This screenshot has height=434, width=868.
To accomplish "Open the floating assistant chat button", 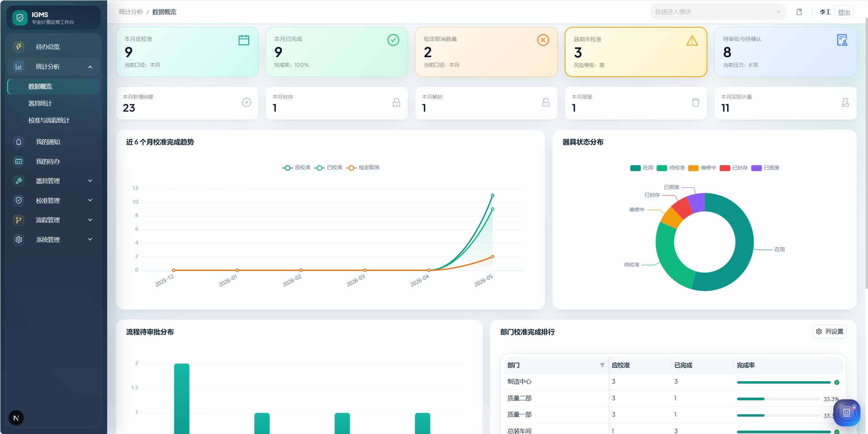I will point(847,413).
